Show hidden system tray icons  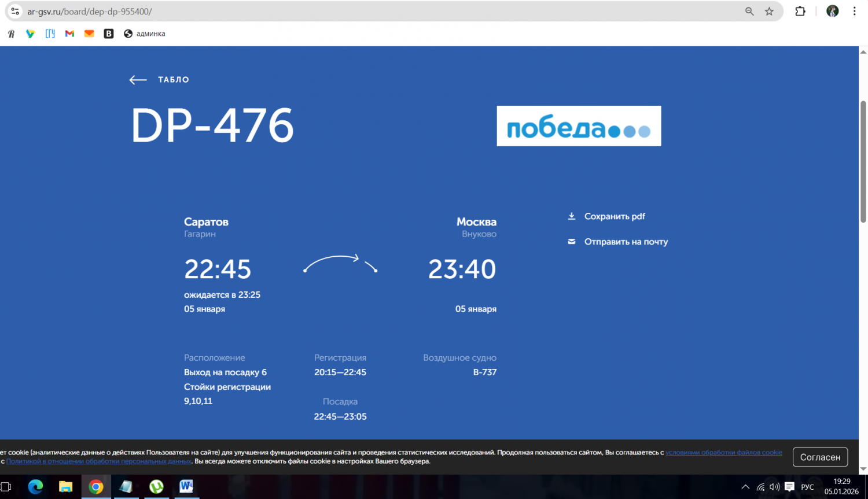click(745, 487)
